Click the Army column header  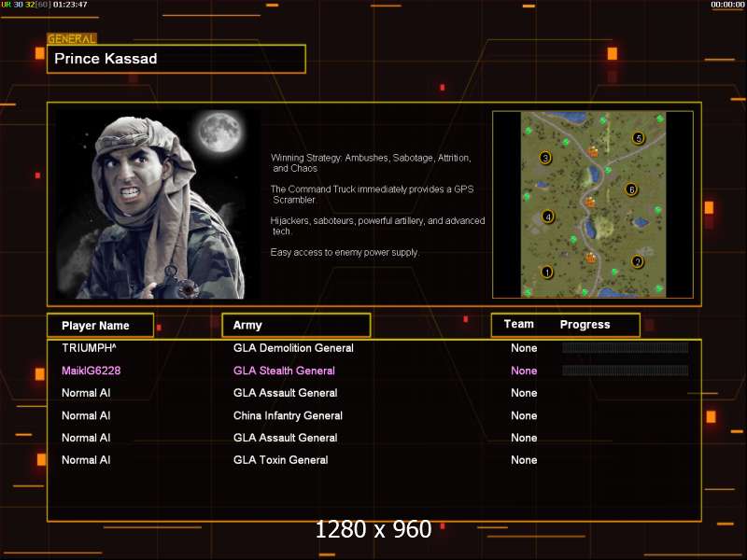(x=296, y=325)
